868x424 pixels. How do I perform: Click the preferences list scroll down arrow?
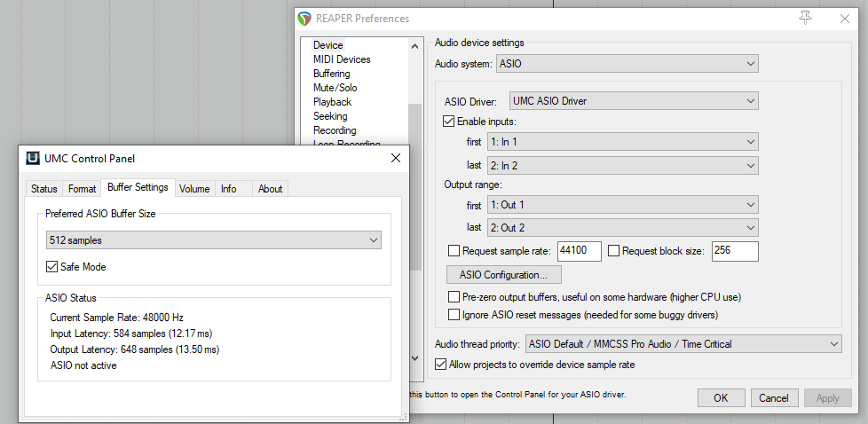[x=415, y=358]
